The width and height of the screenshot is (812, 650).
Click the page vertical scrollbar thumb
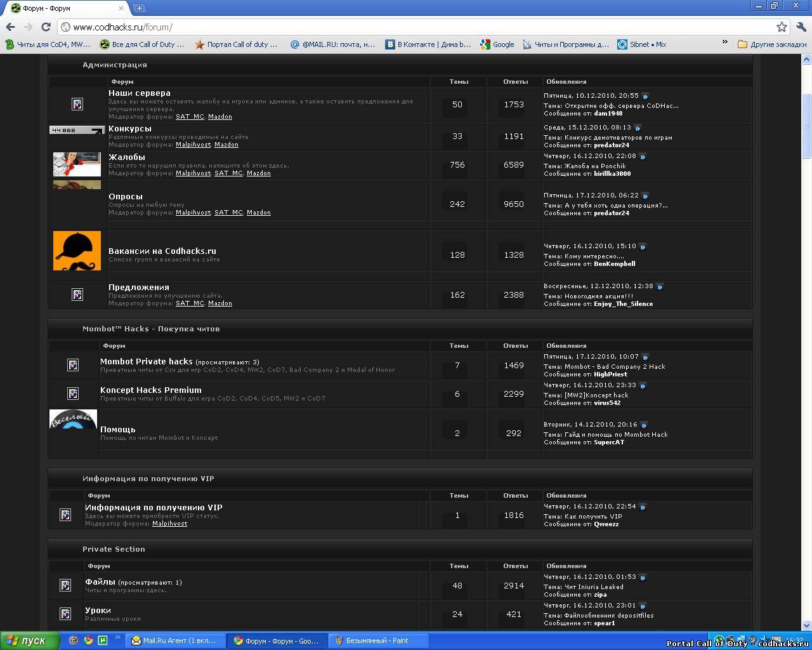coord(806,126)
